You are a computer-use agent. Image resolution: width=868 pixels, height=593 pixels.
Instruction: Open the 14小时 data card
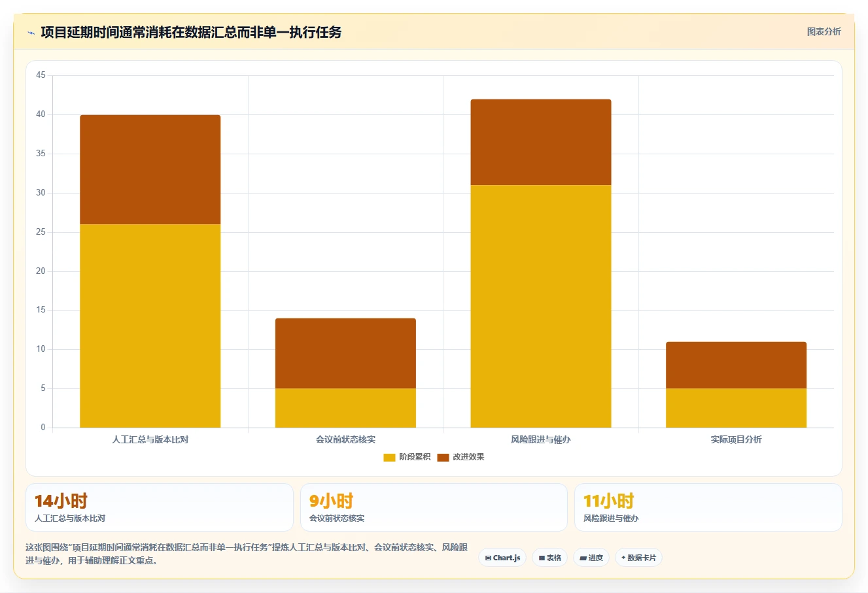(160, 507)
